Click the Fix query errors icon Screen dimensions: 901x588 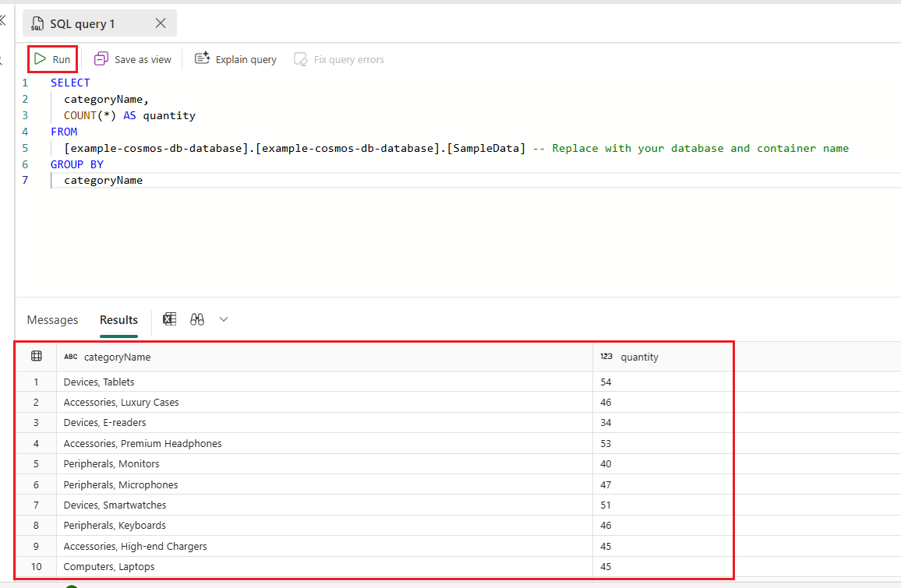[300, 58]
